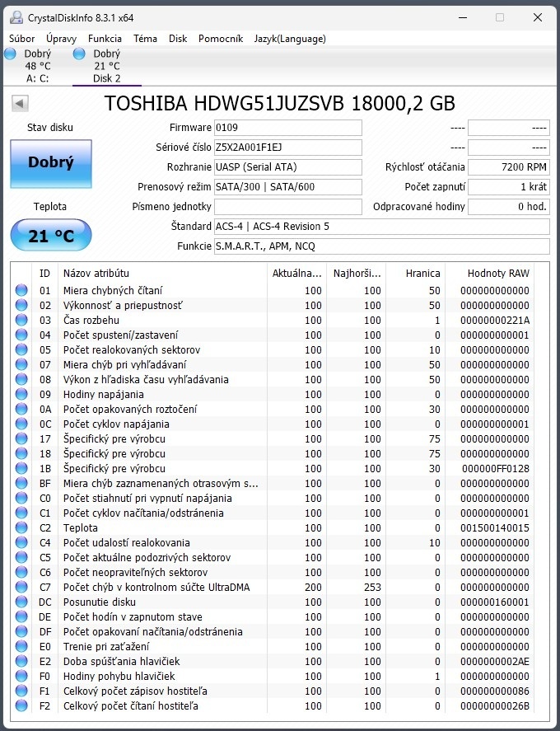Viewport: 560px width, 731px height.
Task: Click the Funkcie field S.M.A.R.T., APM, NCQ
Action: [382, 246]
